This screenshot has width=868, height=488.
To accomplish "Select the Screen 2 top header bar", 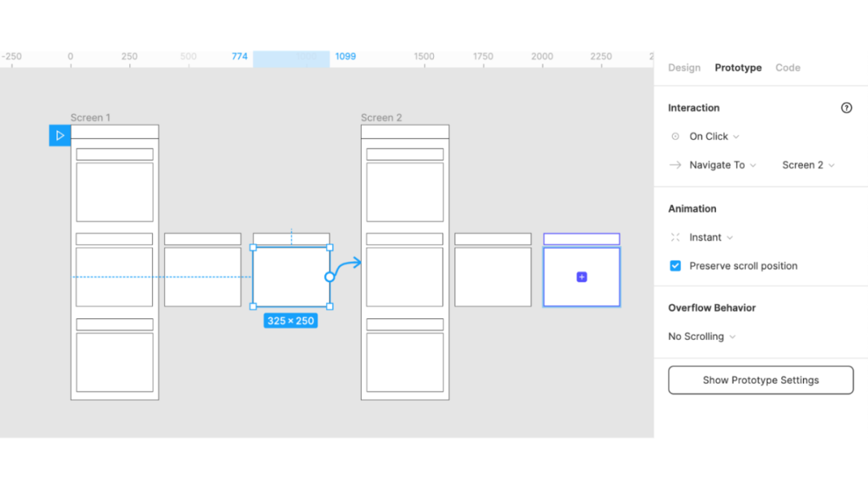I will click(405, 132).
